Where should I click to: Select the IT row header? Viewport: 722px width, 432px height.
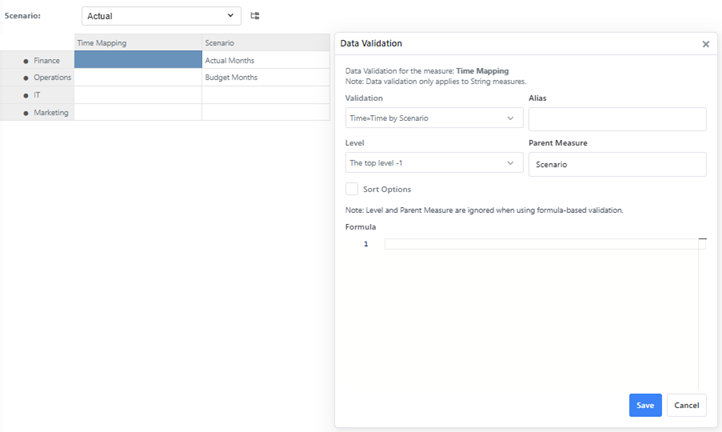point(37,95)
